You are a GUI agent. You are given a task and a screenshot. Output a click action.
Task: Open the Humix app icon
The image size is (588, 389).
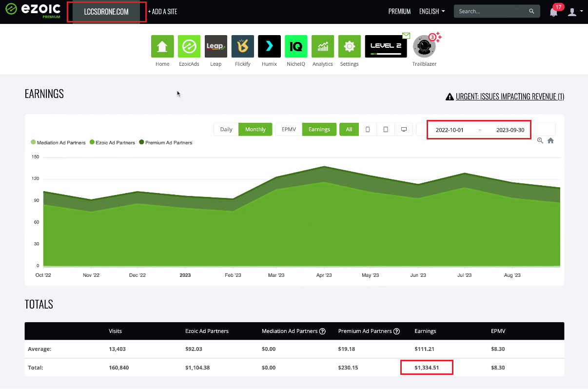(x=269, y=46)
